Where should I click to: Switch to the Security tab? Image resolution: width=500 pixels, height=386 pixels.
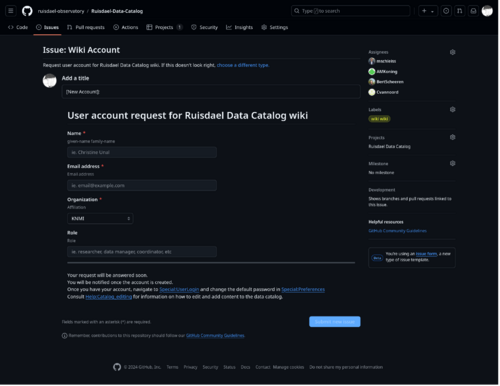pyautogui.click(x=204, y=27)
